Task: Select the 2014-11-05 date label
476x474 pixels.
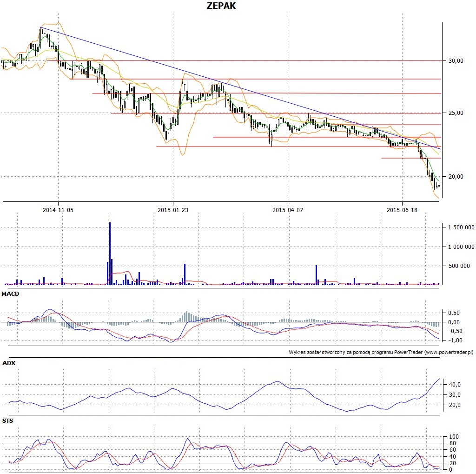Action: tap(58, 210)
